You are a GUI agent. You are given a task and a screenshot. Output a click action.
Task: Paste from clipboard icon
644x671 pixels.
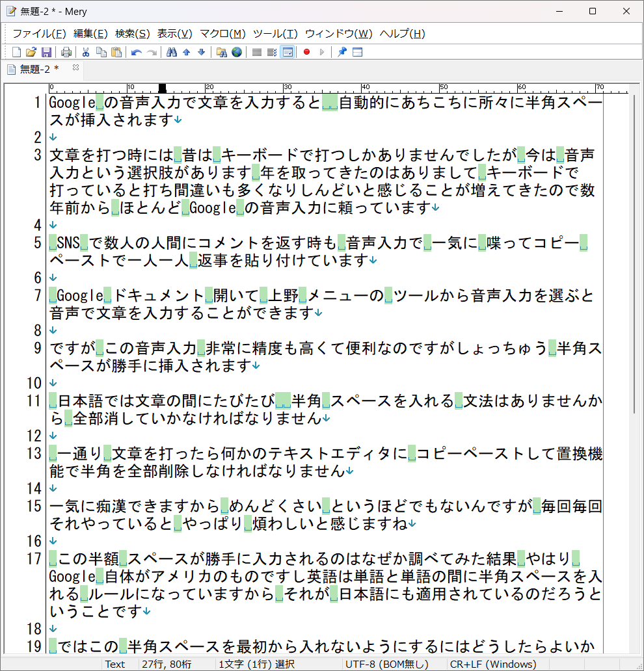pos(116,52)
